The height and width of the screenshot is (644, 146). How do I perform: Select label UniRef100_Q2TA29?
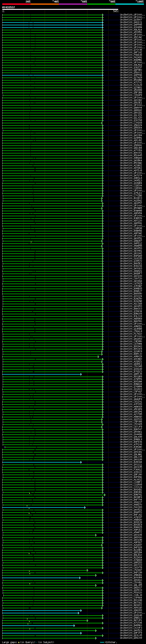pyautogui.click(x=131, y=77)
